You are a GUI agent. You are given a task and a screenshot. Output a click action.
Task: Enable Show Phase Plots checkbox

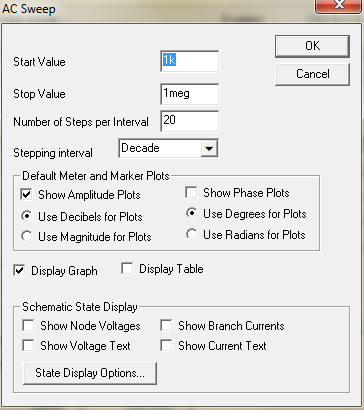(191, 193)
